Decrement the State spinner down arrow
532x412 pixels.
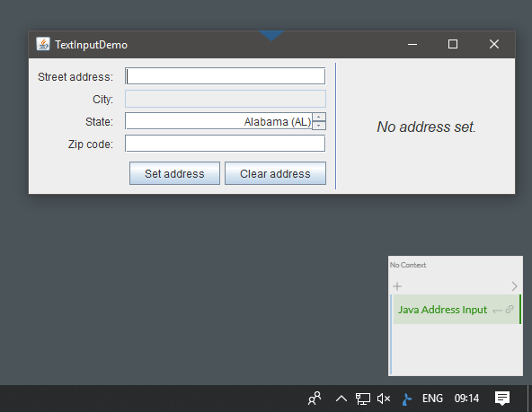[x=319, y=126]
